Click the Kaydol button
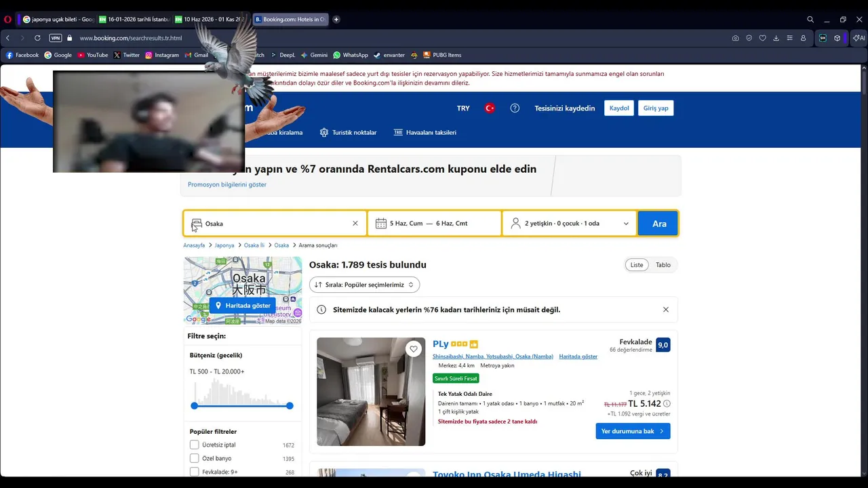 (x=619, y=108)
